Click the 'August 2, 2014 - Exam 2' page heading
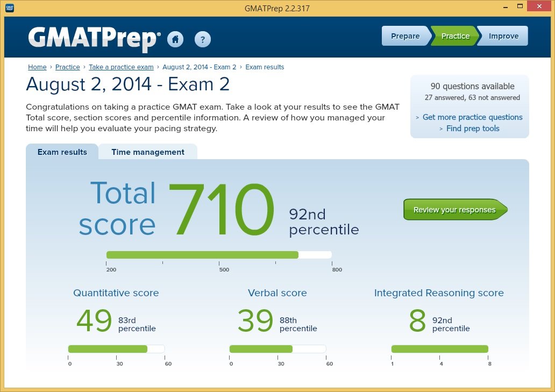The height and width of the screenshot is (392, 555). (x=128, y=84)
